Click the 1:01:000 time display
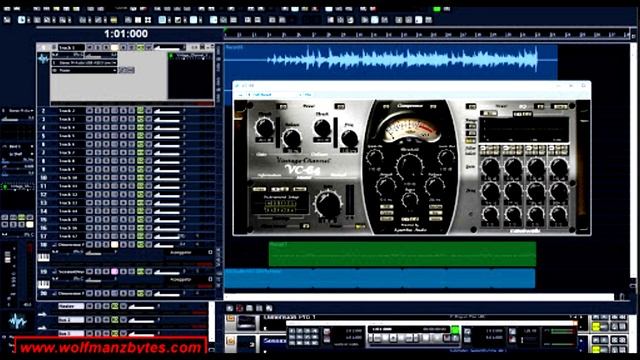 126,34
